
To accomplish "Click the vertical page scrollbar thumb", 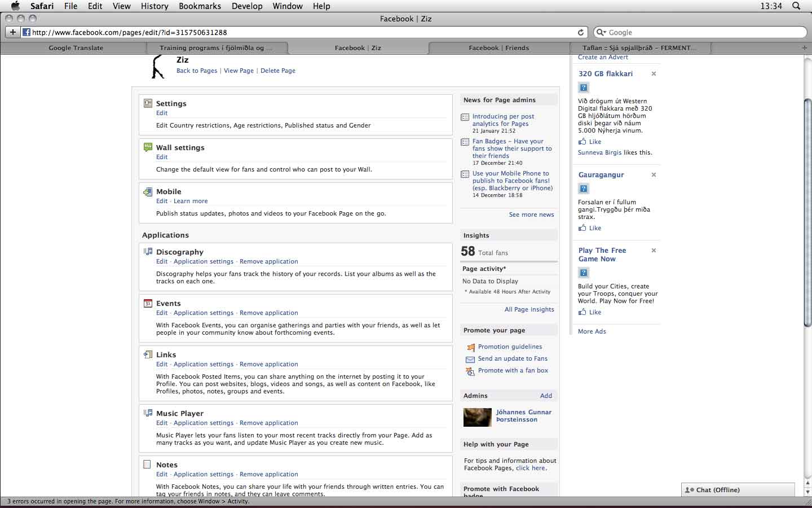I will [807, 212].
